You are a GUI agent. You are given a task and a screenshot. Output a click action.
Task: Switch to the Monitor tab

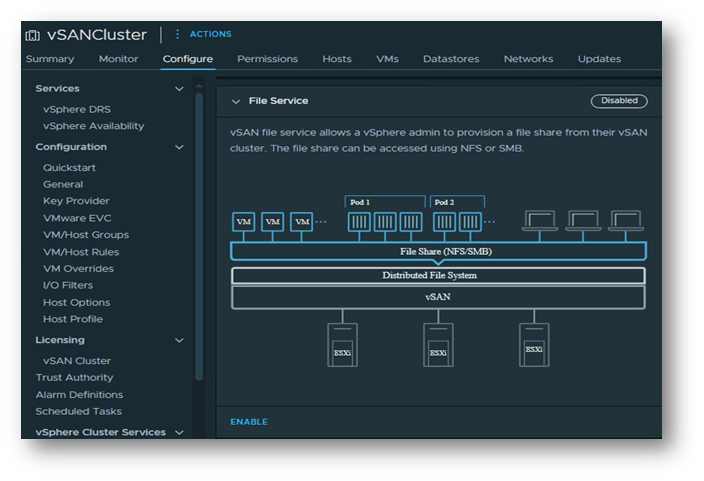(x=119, y=59)
